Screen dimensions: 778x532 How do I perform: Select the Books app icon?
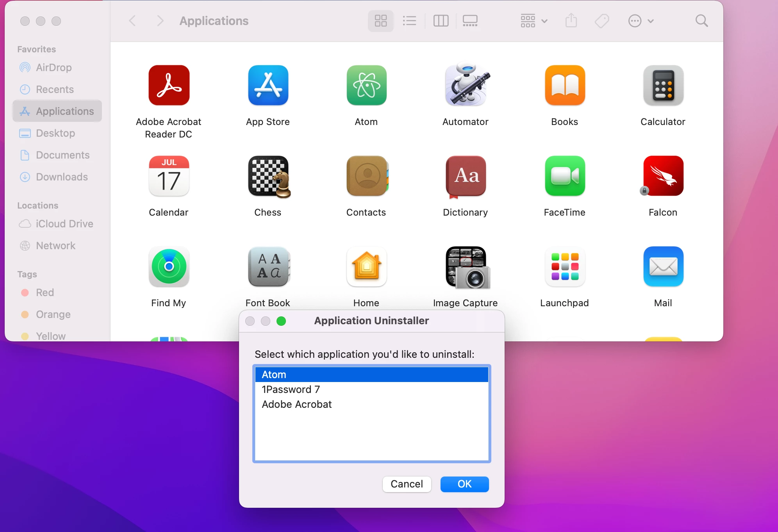[565, 85]
